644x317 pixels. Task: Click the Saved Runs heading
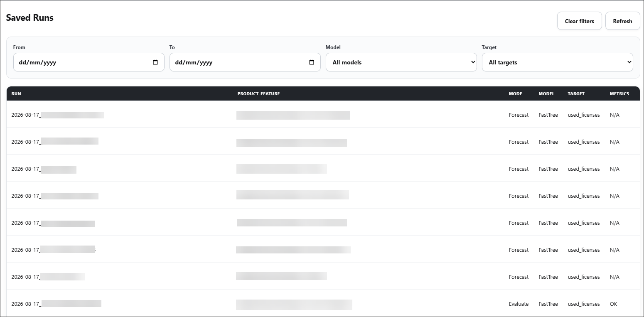coord(29,18)
